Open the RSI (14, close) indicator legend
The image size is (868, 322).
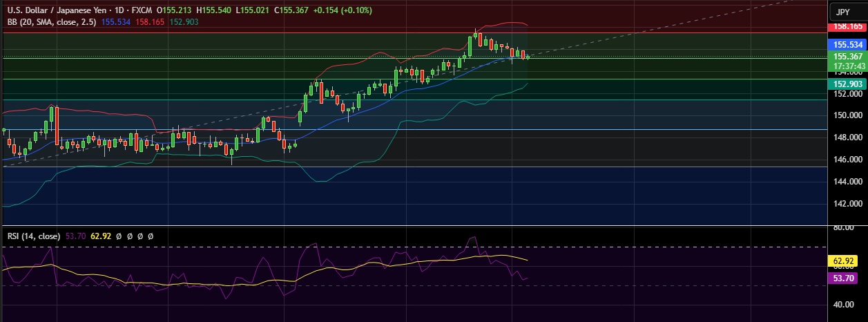click(x=34, y=236)
